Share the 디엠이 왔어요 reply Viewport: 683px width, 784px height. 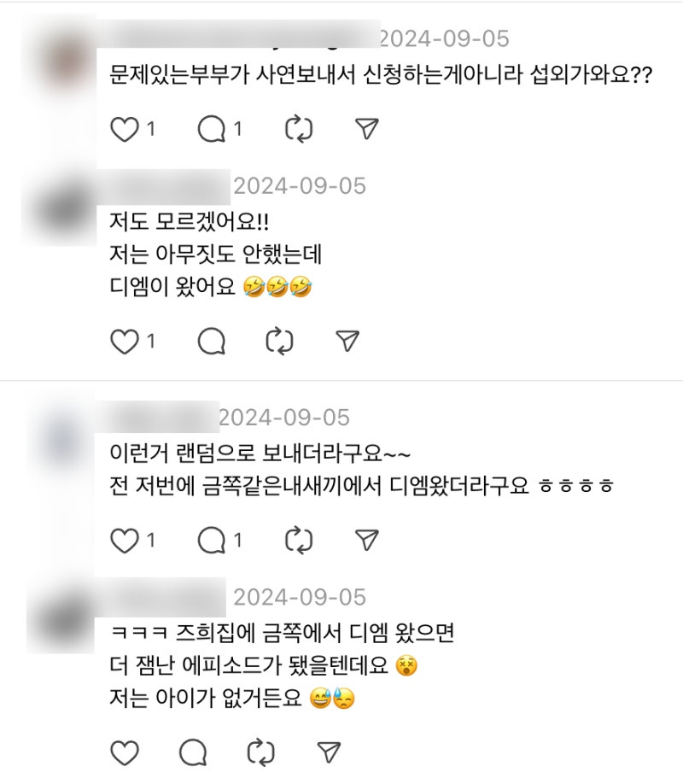click(x=347, y=342)
